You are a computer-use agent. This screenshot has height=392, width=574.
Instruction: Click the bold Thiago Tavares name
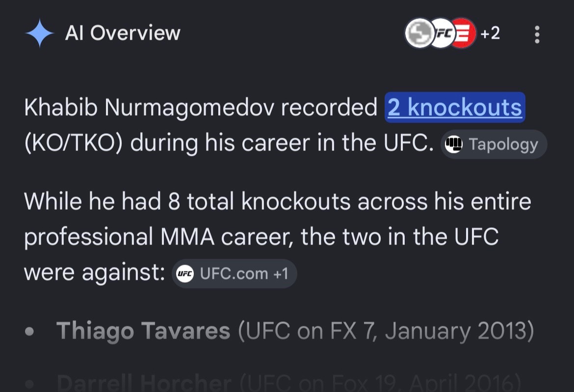point(143,331)
